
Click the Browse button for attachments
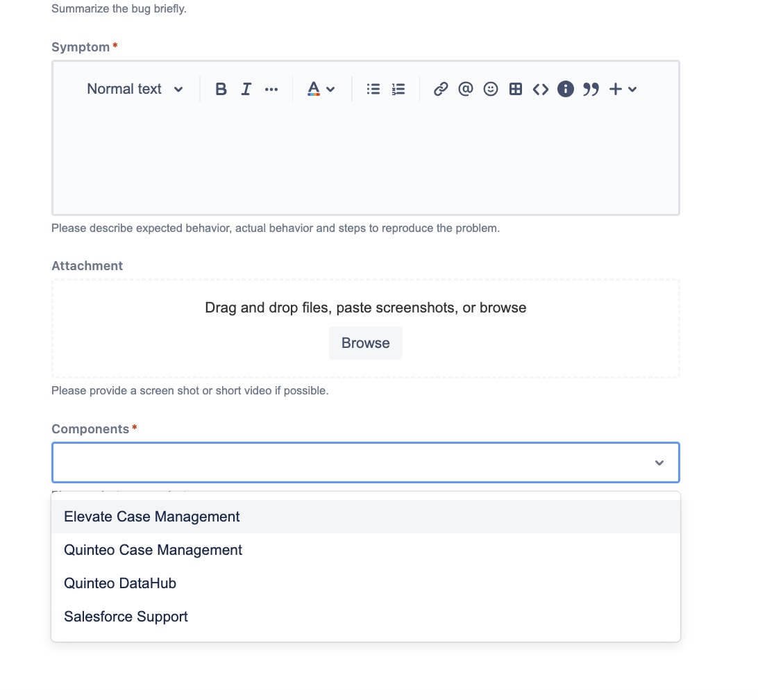click(x=365, y=343)
